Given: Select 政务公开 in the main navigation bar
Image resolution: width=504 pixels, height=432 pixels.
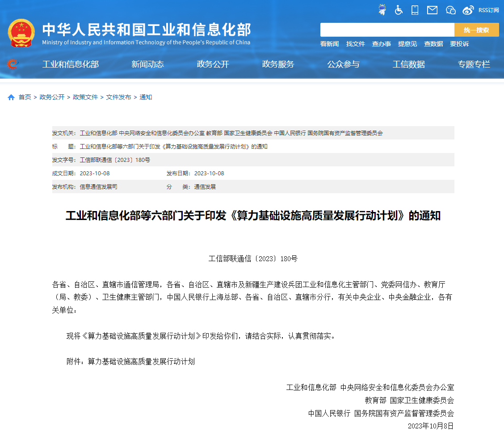Looking at the screenshot, I should click(213, 64).
